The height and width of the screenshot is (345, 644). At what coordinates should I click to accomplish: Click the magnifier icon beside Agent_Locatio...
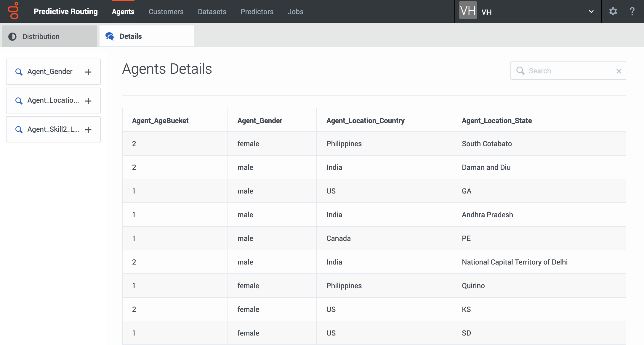19,101
